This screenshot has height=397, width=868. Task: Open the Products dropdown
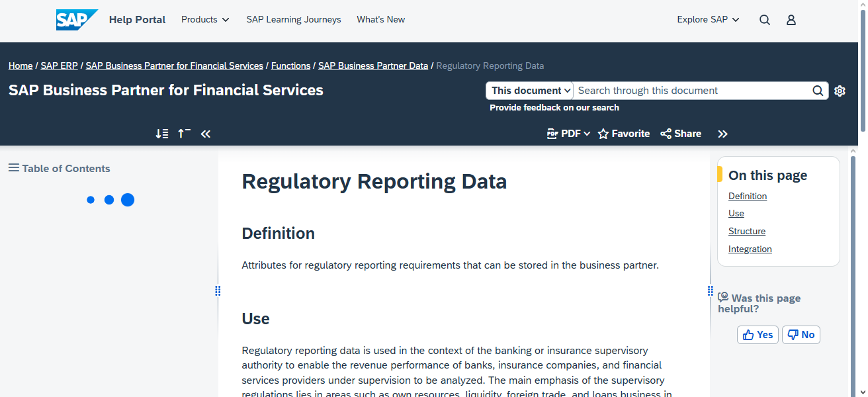coord(205,19)
